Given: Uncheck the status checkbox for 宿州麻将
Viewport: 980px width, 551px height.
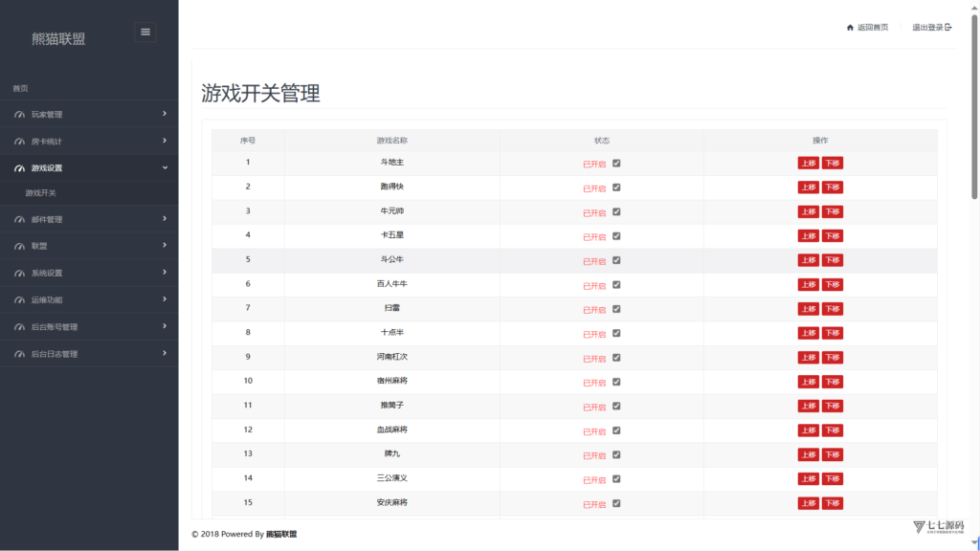Looking at the screenshot, I should (x=616, y=382).
